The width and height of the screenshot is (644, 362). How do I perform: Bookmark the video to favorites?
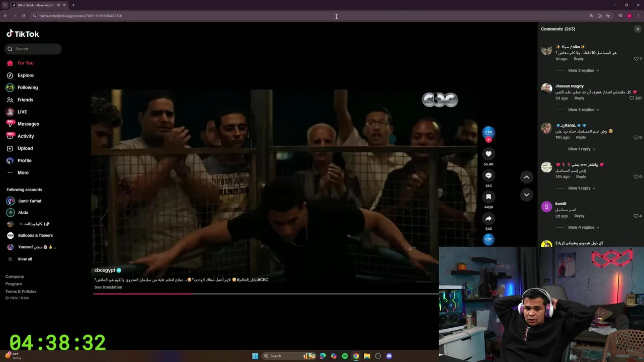coord(489,197)
